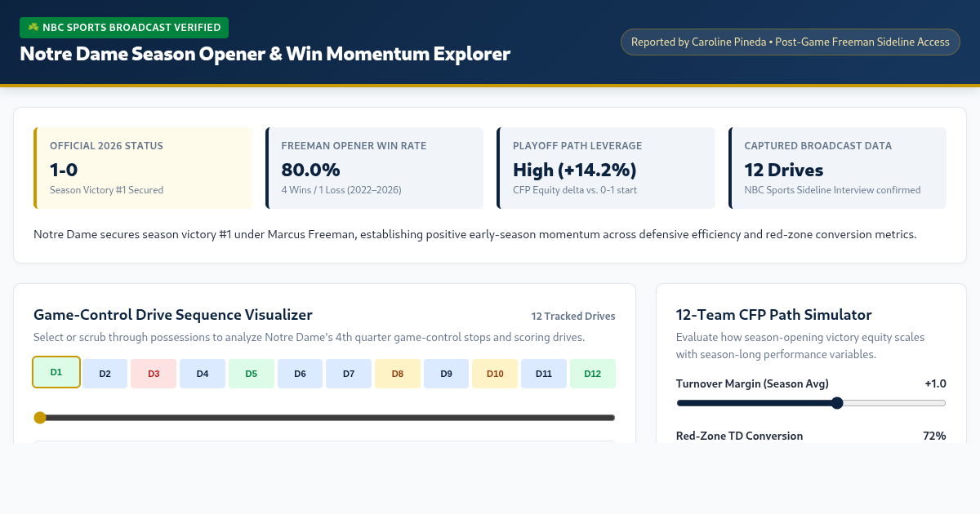Click the Caroline Pineda reporter pill
This screenshot has height=514, width=980.
coord(791,42)
